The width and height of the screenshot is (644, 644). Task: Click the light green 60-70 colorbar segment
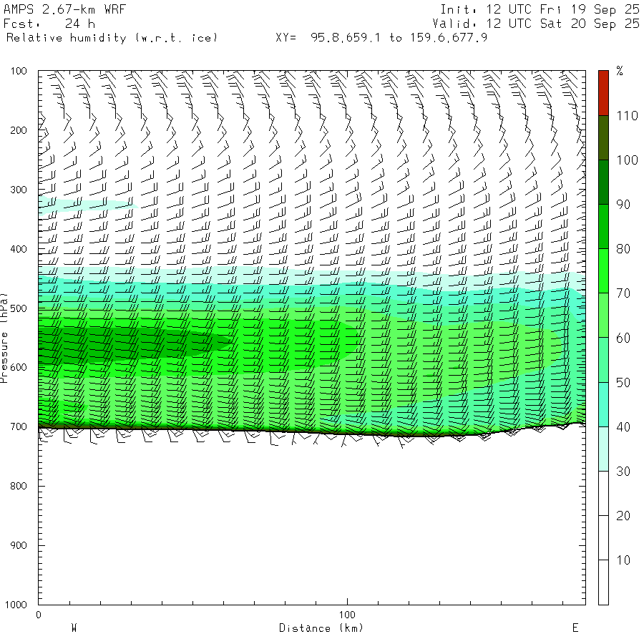coord(603,315)
